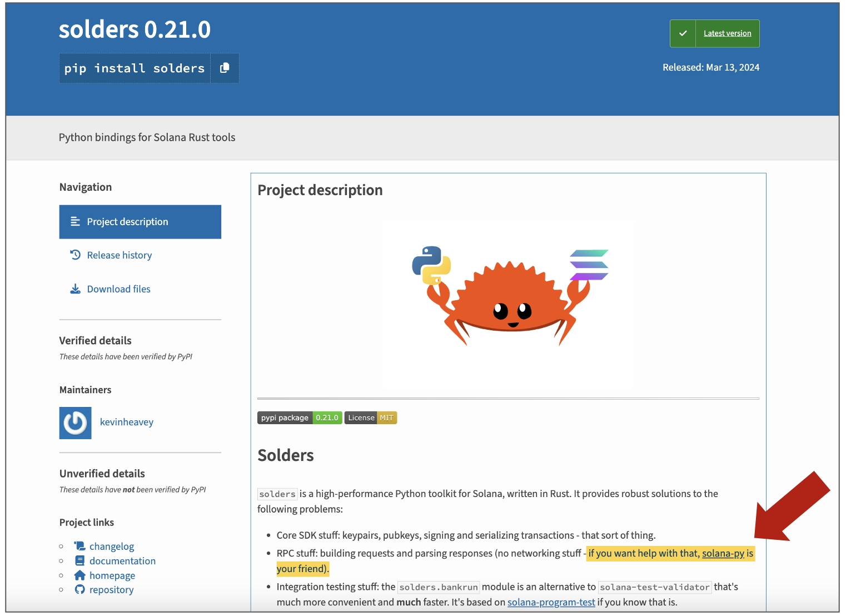Viewport: 846px width, 616px height.
Task: Click the homepage house icon
Action: click(x=80, y=575)
